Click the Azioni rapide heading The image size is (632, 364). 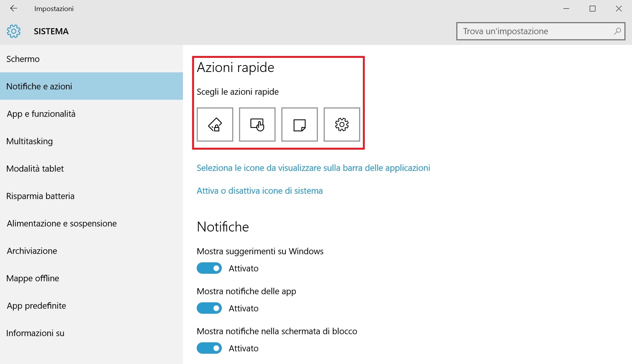(236, 67)
